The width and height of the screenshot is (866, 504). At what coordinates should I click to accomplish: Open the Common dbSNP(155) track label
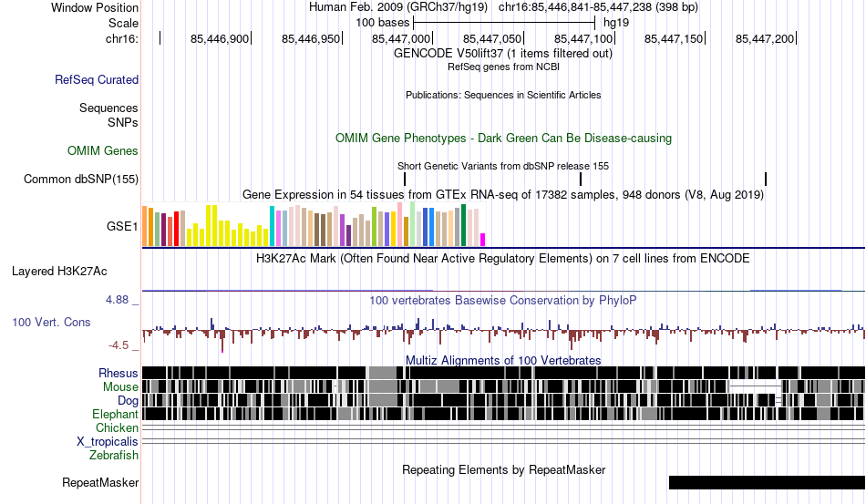click(80, 180)
